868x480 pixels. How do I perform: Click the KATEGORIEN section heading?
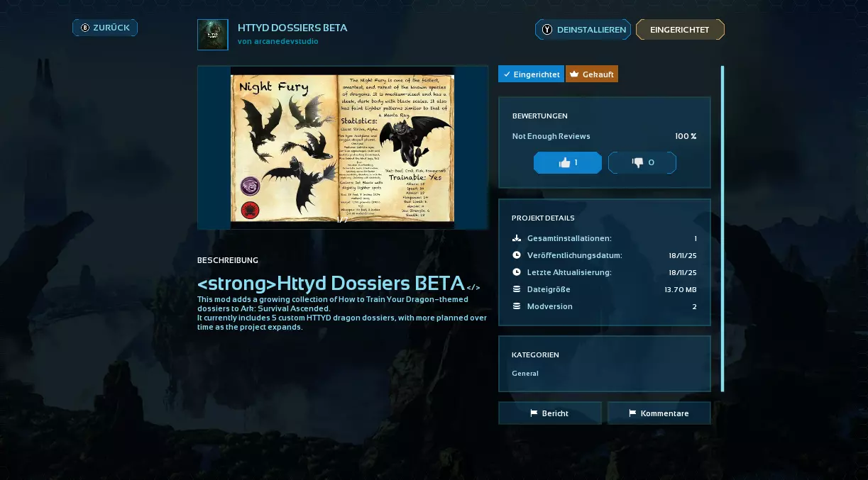pos(536,355)
